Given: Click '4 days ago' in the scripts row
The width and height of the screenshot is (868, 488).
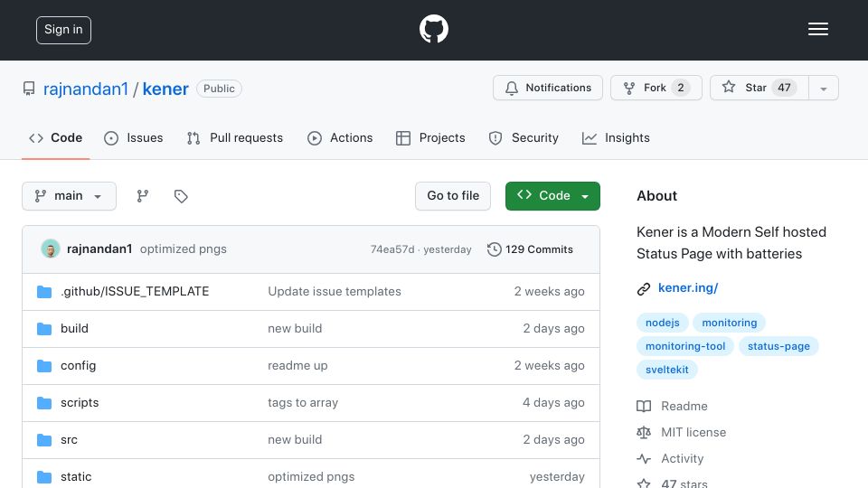Looking at the screenshot, I should [553, 403].
